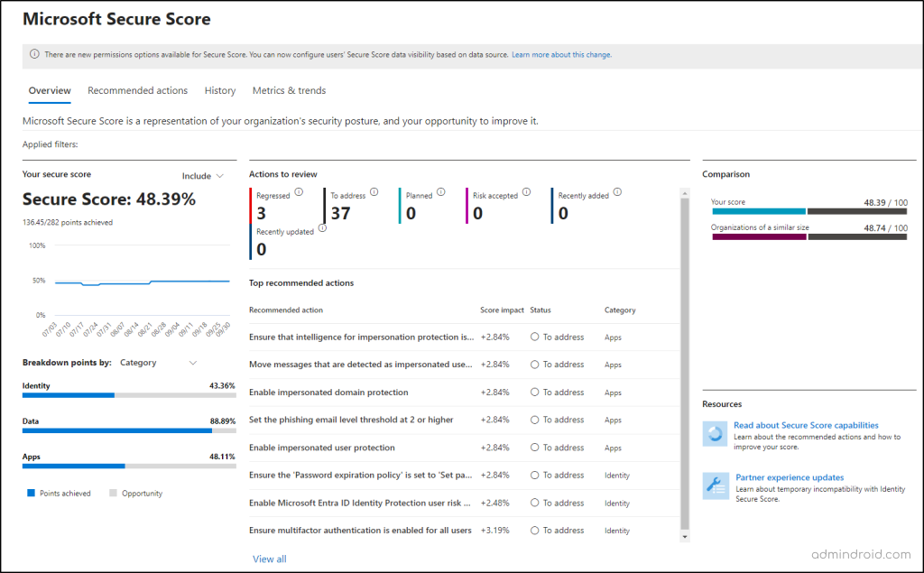This screenshot has height=573, width=924.
Task: Click the info icon beside Recently updated
Action: tap(322, 228)
